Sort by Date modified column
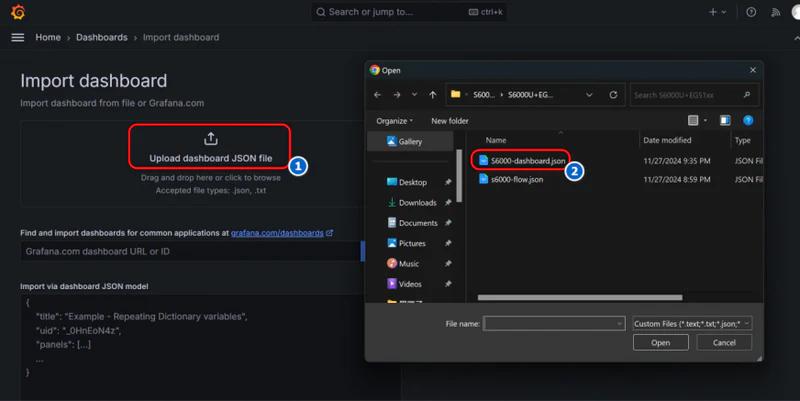800x401 pixels. click(x=667, y=140)
